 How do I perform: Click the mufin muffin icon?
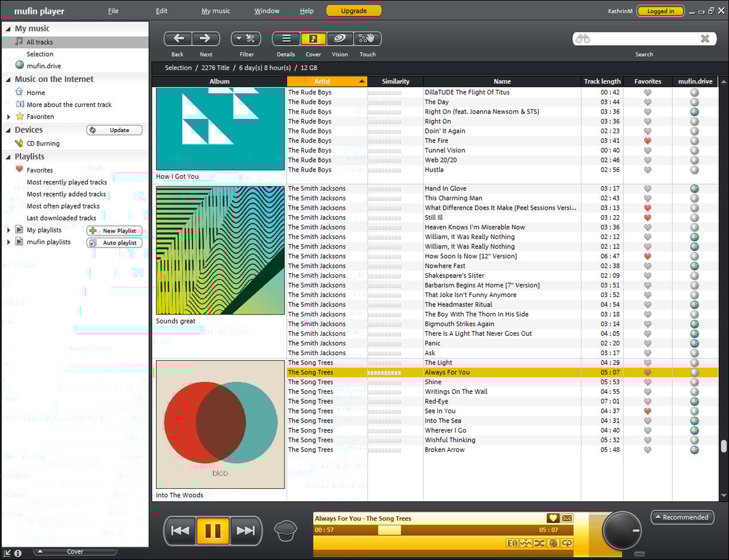pyautogui.click(x=286, y=530)
